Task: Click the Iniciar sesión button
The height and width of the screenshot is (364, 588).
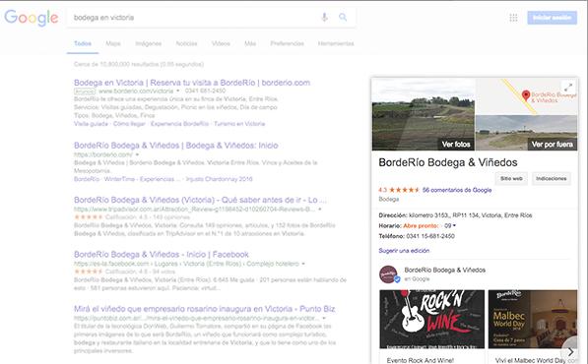Action: 552,18
